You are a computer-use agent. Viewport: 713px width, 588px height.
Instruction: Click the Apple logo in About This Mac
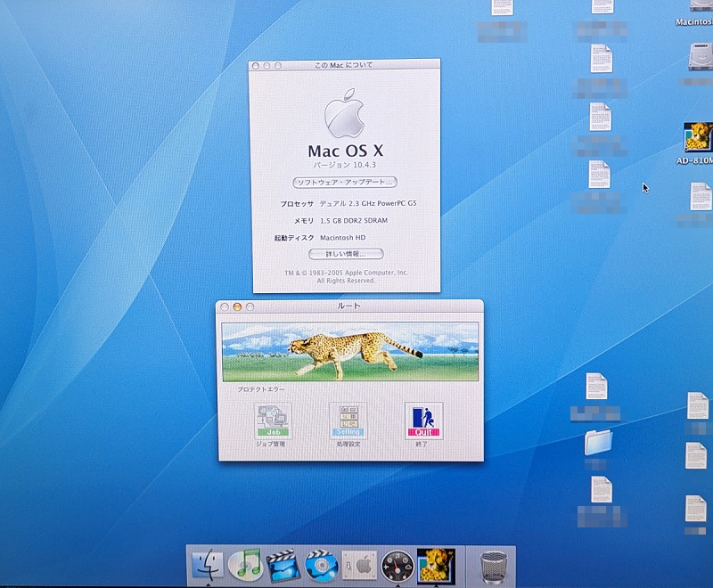345,114
